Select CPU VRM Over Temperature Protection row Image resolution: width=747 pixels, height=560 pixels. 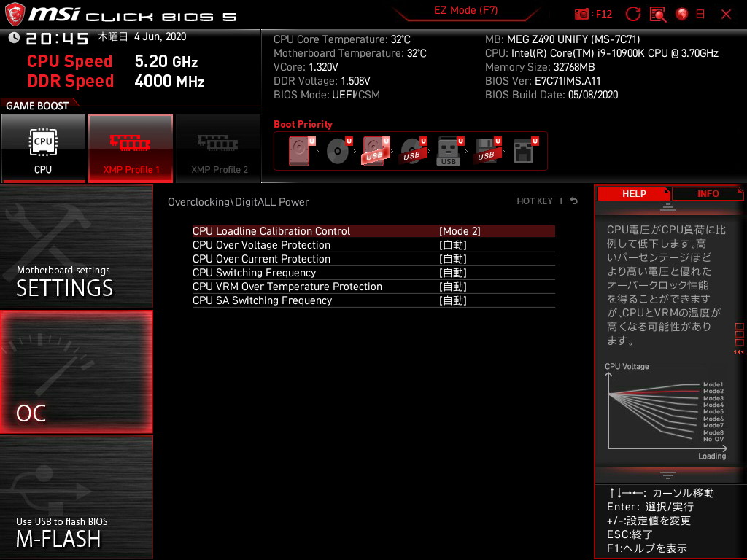point(373,287)
